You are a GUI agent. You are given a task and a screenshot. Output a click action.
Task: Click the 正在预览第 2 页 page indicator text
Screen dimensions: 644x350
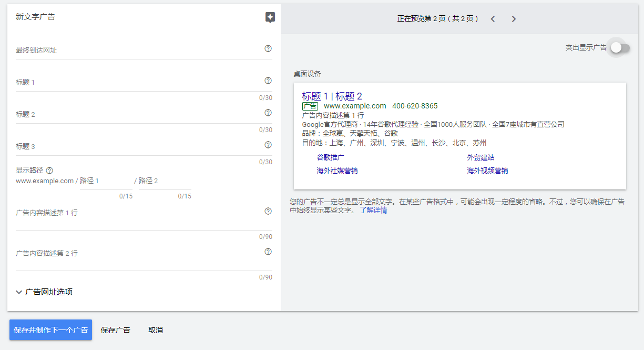438,19
